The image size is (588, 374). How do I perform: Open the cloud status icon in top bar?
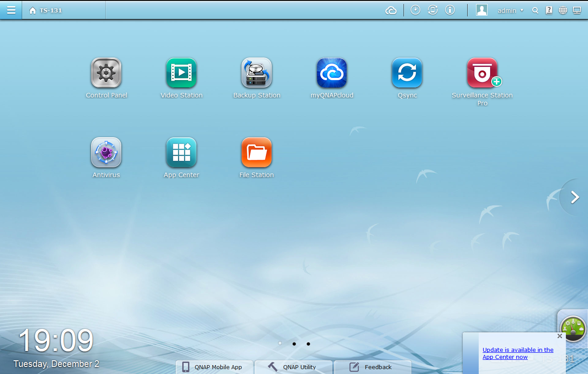pyautogui.click(x=391, y=10)
